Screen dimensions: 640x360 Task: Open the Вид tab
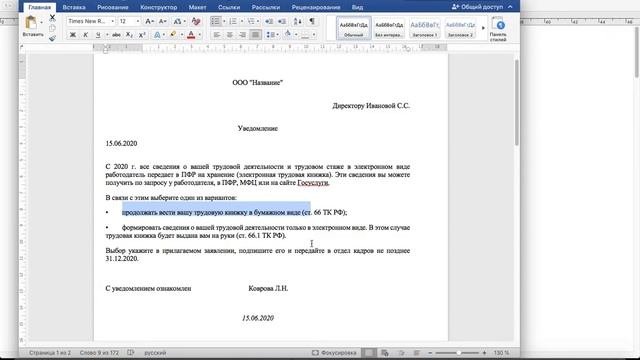tap(358, 7)
